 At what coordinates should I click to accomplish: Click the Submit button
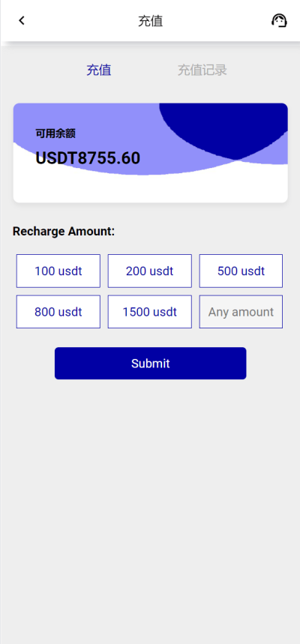tap(151, 363)
